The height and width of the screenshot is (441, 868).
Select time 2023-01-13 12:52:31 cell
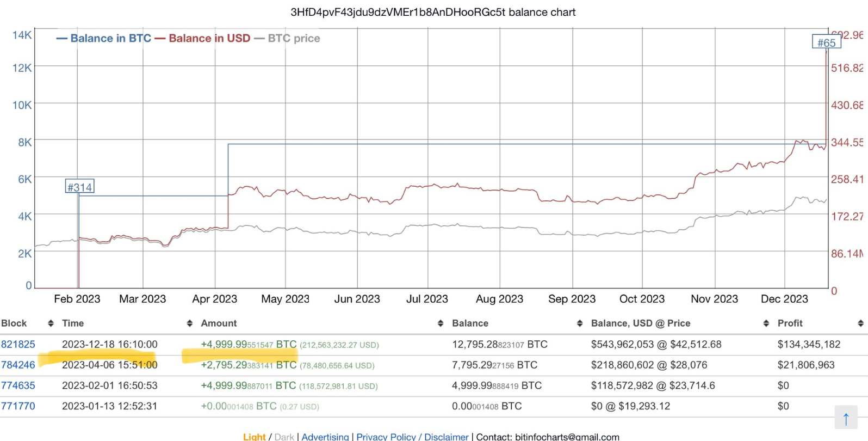click(110, 407)
